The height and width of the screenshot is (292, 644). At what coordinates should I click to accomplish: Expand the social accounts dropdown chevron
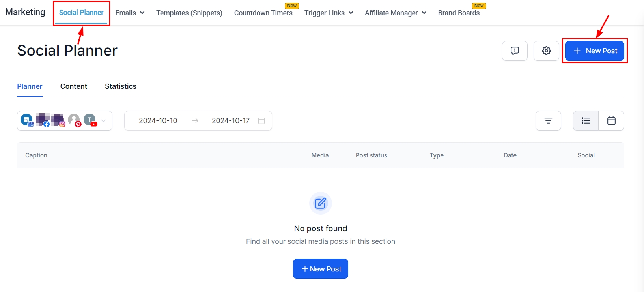104,121
